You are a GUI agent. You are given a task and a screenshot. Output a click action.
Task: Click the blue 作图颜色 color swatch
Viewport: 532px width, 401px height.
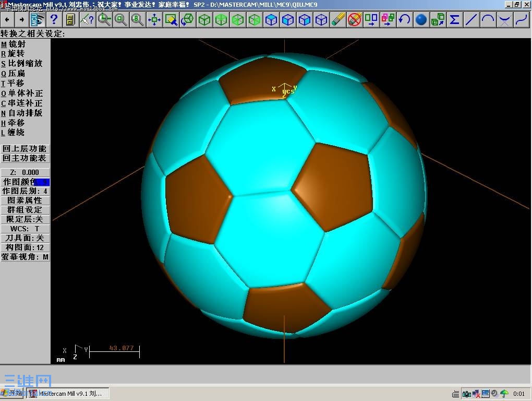pos(42,182)
